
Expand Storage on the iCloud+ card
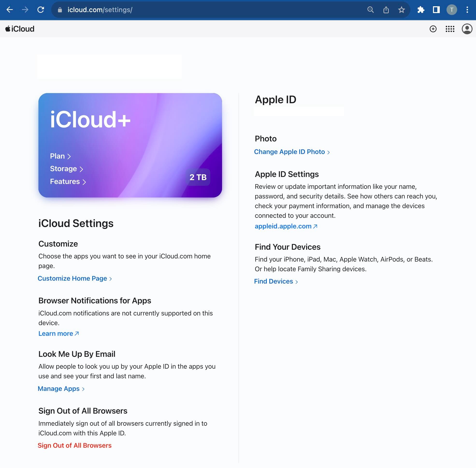(x=66, y=169)
